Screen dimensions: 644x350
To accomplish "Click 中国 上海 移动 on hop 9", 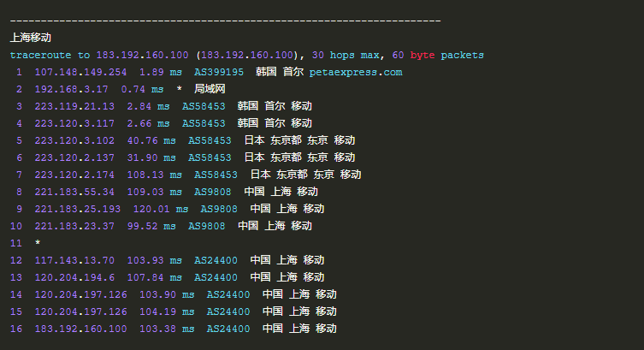I will coord(287,209).
